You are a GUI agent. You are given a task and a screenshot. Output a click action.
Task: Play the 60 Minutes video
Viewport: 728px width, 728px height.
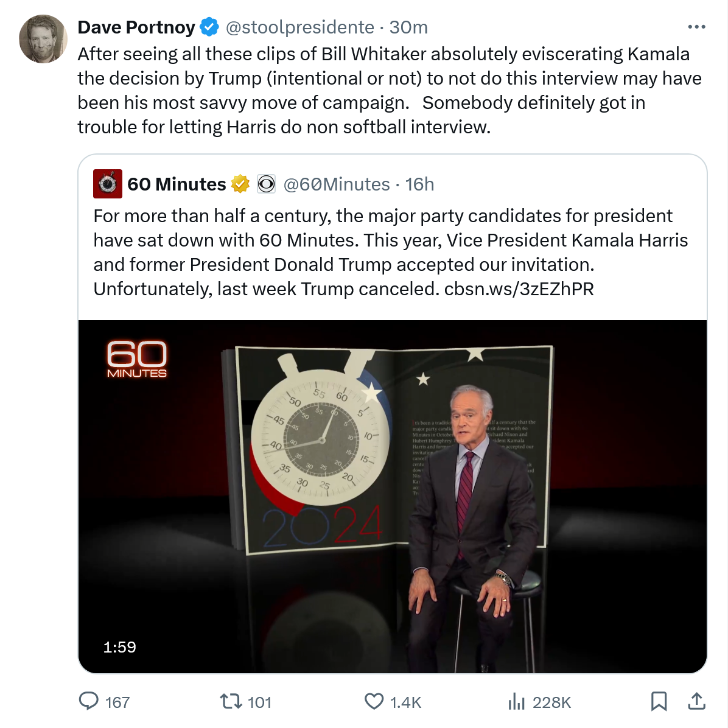[393, 496]
